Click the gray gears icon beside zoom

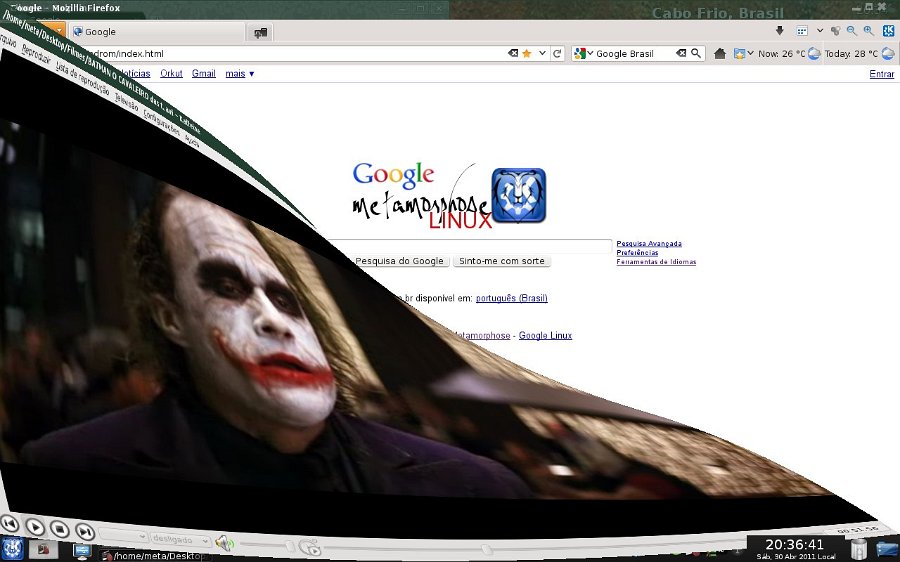(x=835, y=30)
